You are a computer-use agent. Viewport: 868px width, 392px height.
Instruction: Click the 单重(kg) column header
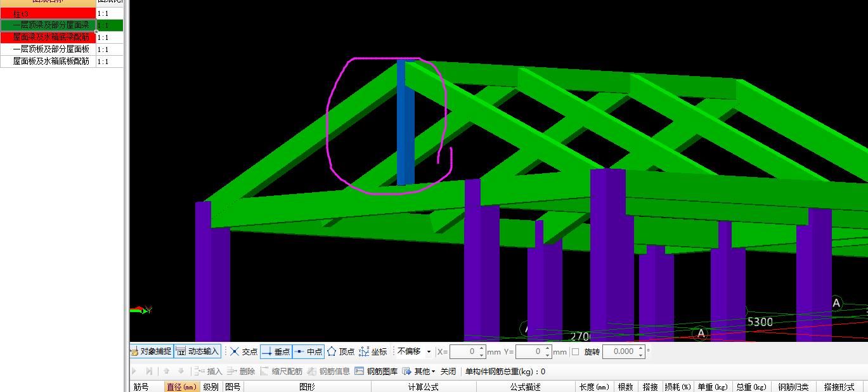[x=713, y=387]
